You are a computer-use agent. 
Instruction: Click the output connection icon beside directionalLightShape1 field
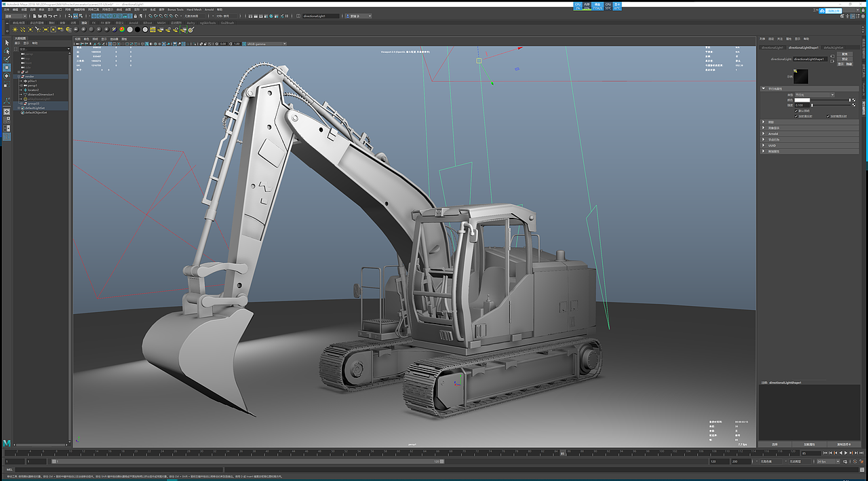832,62
